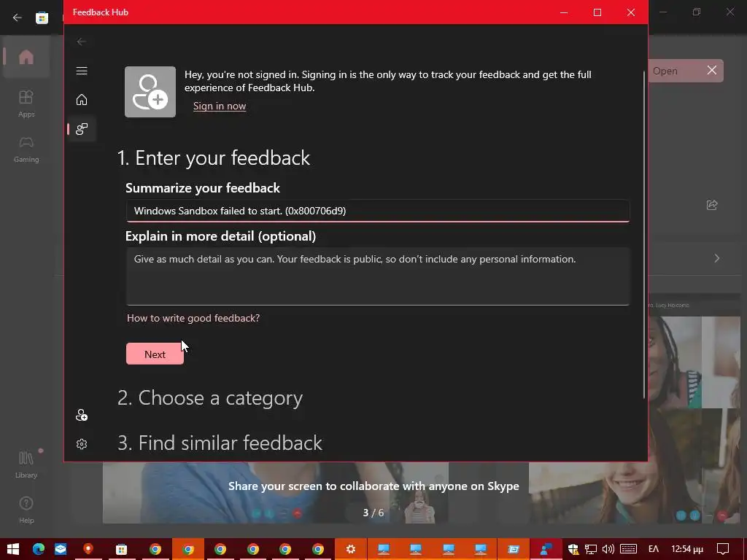Viewport: 747px width, 560px height.
Task: Open the network tray icon
Action: pyautogui.click(x=591, y=549)
